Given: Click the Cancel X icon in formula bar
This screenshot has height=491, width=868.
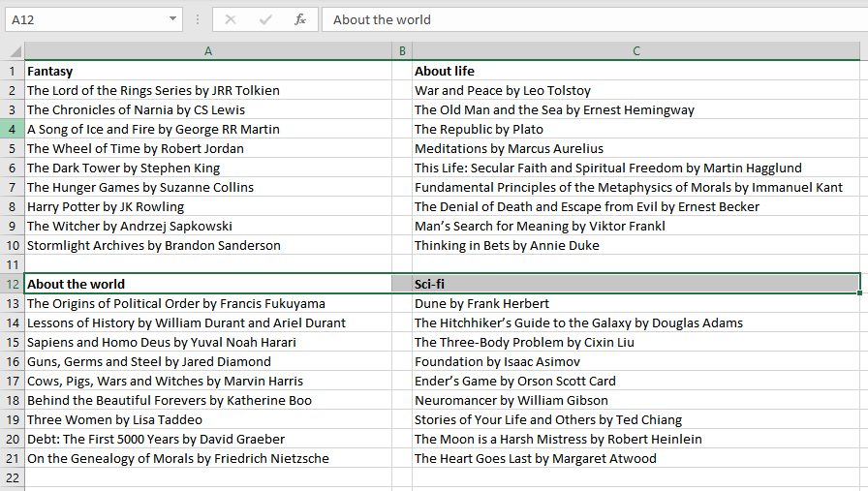Looking at the screenshot, I should point(230,19).
